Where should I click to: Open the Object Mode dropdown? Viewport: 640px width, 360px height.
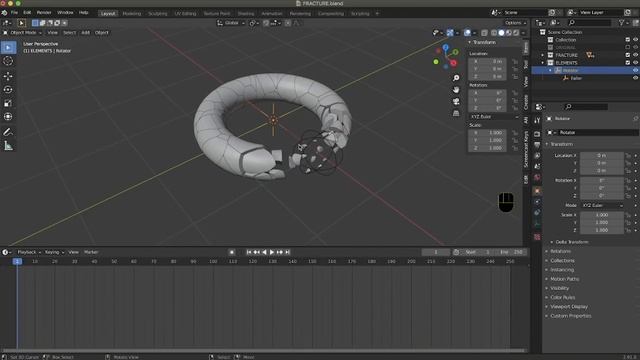pos(23,33)
